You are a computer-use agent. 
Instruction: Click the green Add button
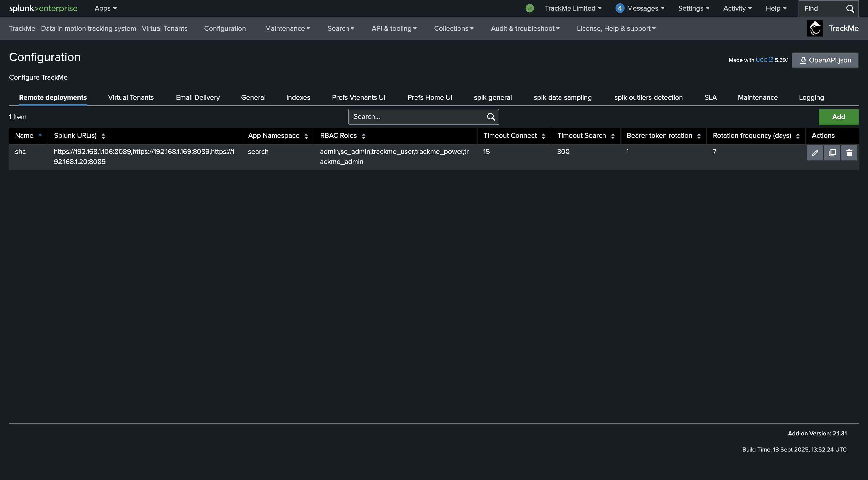(838, 117)
